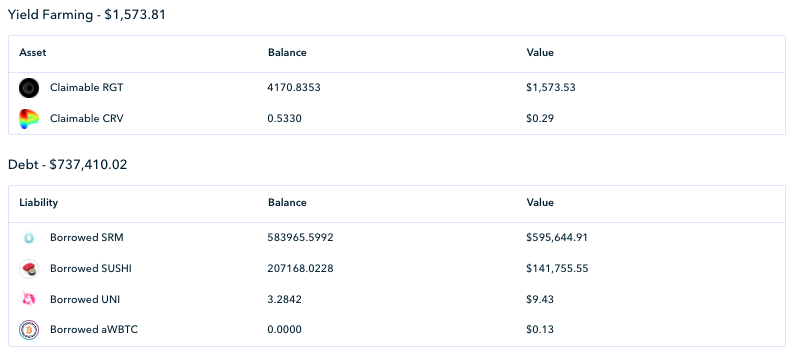Image resolution: width=799 pixels, height=361 pixels.
Task: Click the Yield Farming - $1,573.81 heading
Action: click(87, 15)
